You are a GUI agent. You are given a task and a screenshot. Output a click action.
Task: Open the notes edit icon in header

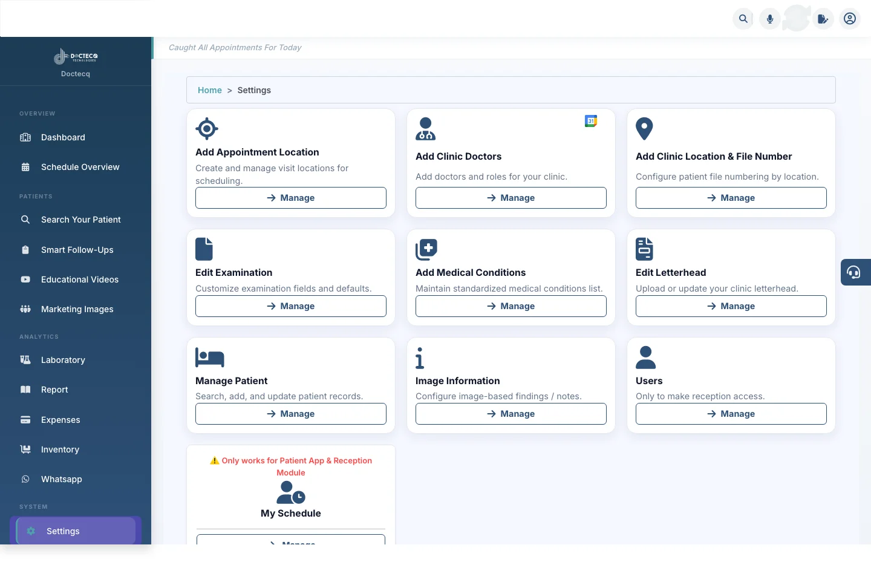click(823, 19)
